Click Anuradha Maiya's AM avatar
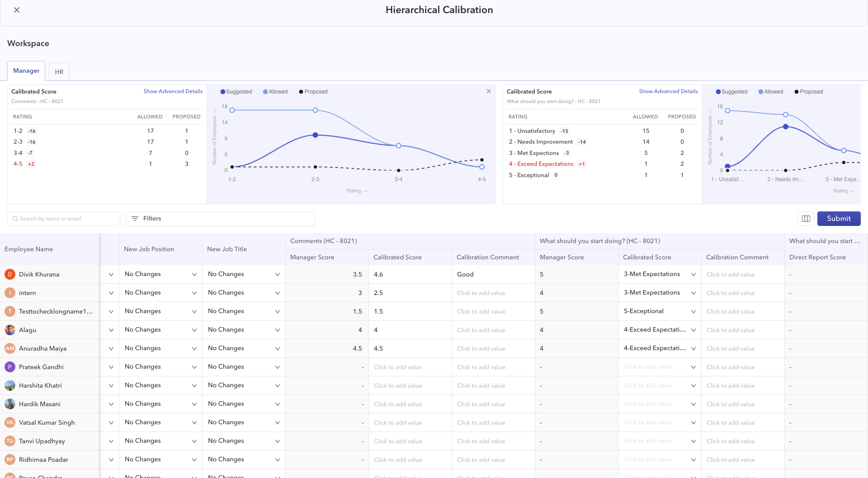 [10, 348]
